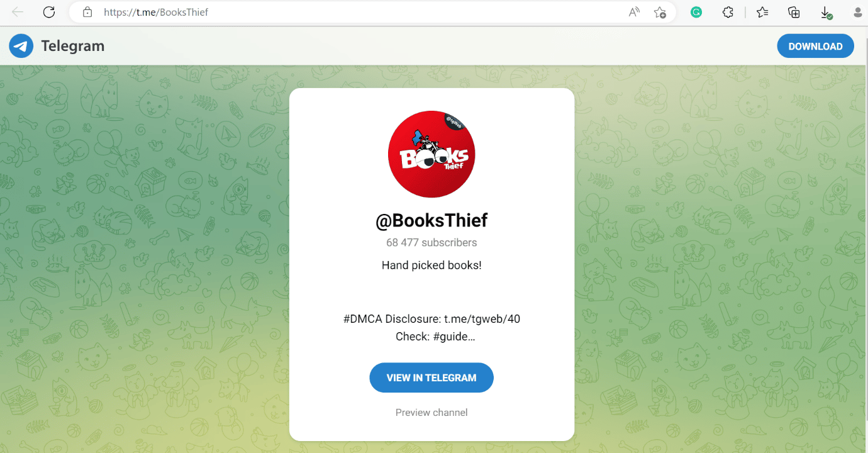This screenshot has height=453, width=868.
Task: Open the BooksThief channel avatar image
Action: tap(431, 154)
